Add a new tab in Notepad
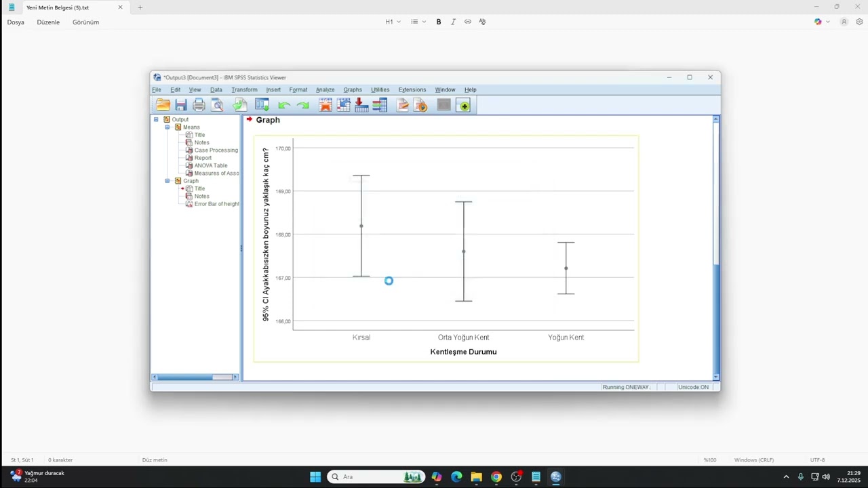This screenshot has width=868, height=488. point(140,7)
